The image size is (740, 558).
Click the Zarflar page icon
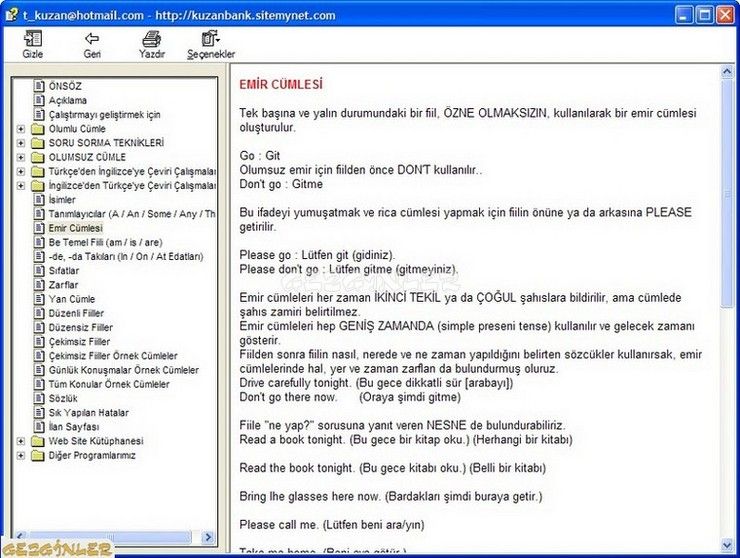[x=39, y=285]
